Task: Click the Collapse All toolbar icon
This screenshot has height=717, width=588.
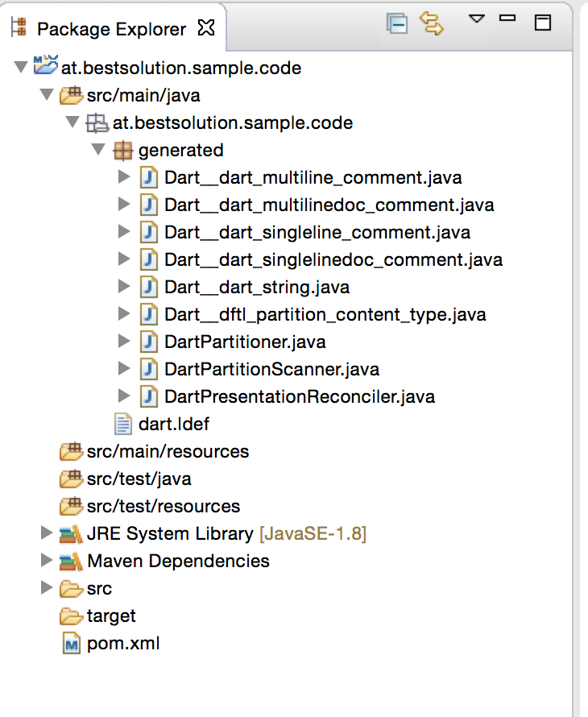Action: (x=397, y=24)
